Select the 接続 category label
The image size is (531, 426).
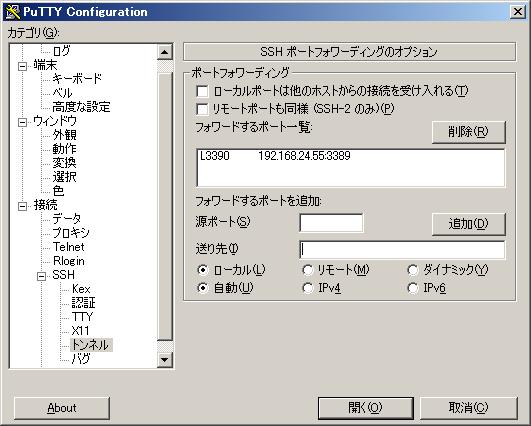point(45,205)
